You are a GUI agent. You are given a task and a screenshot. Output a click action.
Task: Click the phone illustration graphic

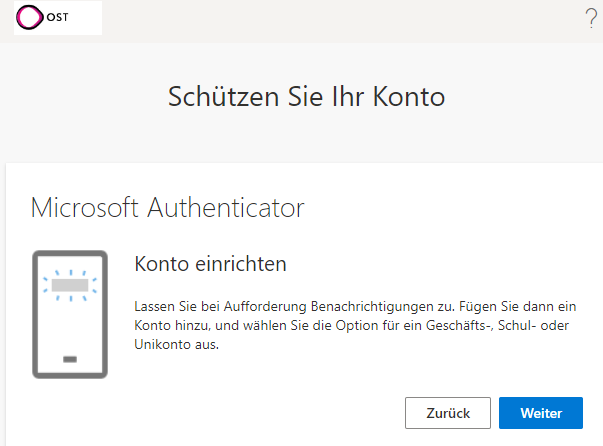tap(69, 314)
